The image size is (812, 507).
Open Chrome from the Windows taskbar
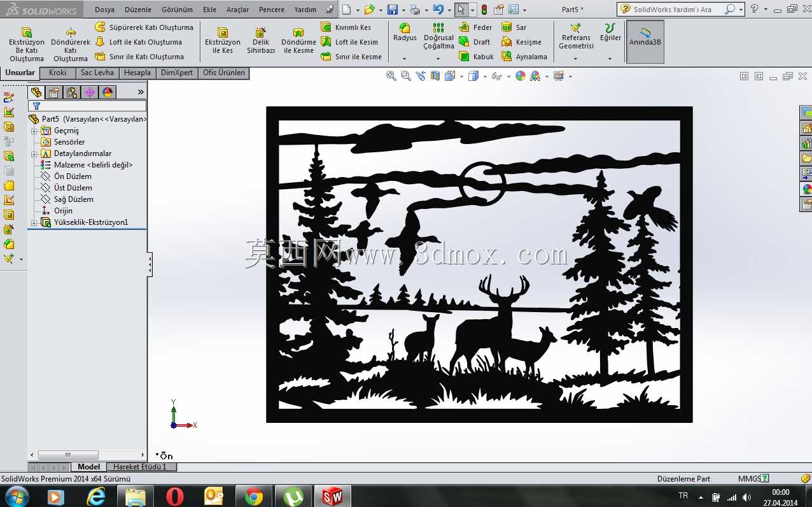254,496
